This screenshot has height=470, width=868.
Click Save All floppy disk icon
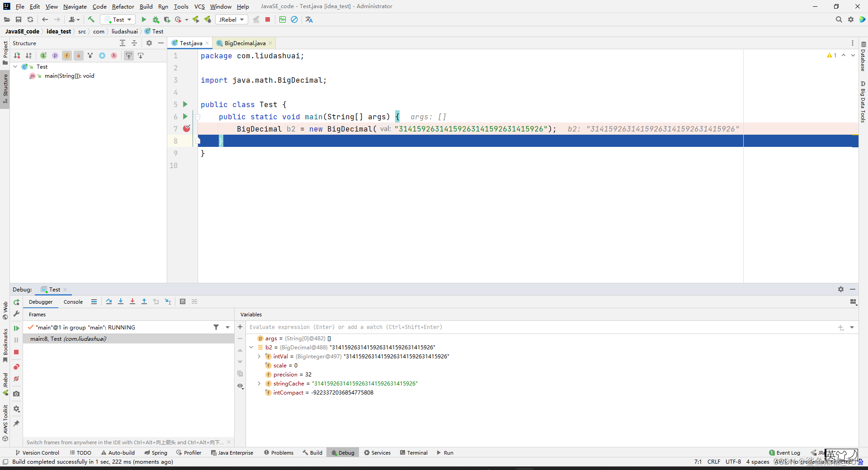click(x=19, y=19)
